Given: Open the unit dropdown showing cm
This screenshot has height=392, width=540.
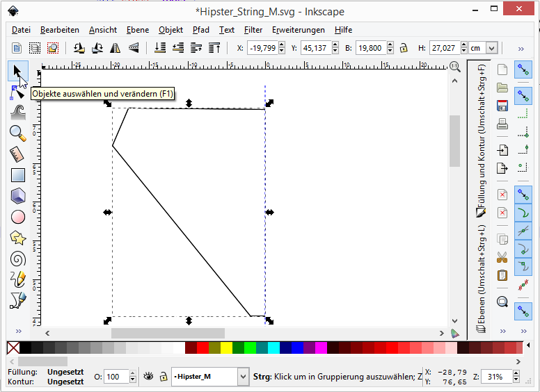Looking at the screenshot, I should [492, 48].
